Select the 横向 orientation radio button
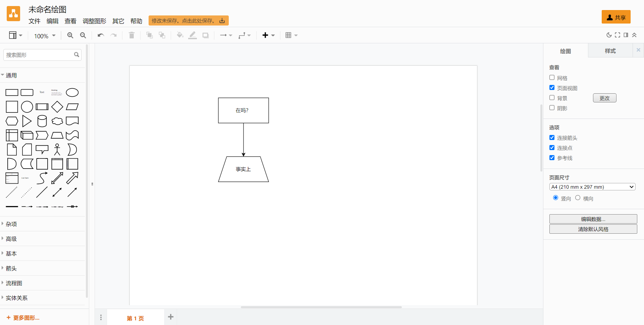Screen dimensions: 644x325 click(578, 198)
